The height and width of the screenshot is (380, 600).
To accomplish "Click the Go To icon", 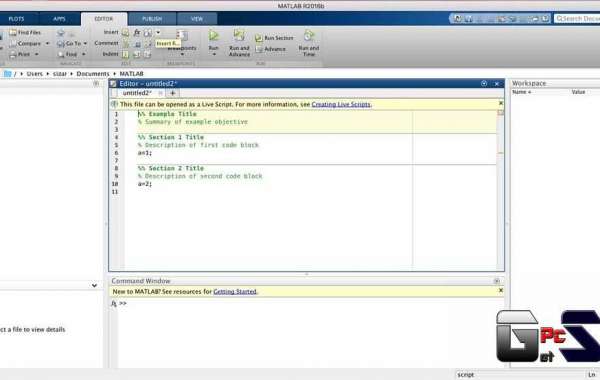I will [60, 44].
